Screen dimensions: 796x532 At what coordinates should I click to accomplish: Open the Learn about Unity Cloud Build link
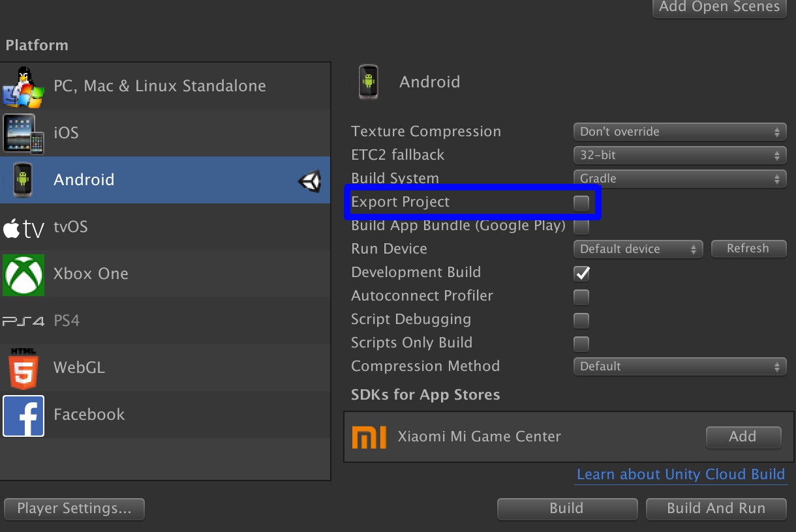coord(681,475)
